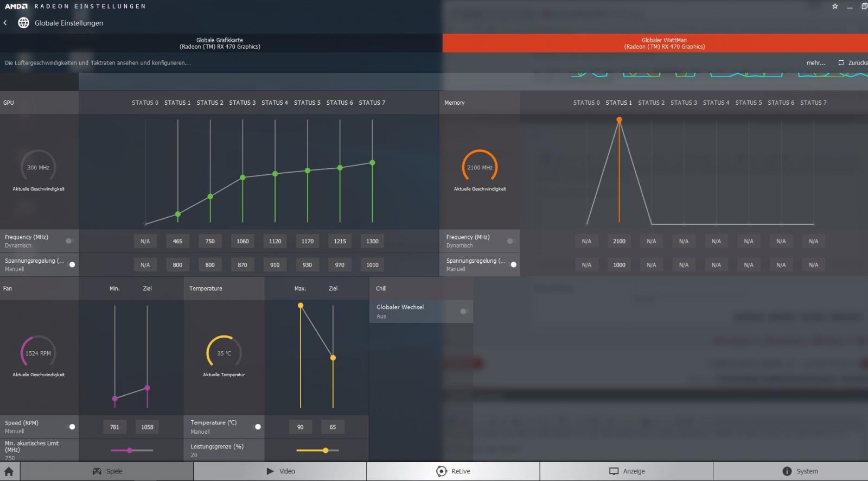Click memory voltage field 1000
The image size is (868, 481).
(619, 265)
